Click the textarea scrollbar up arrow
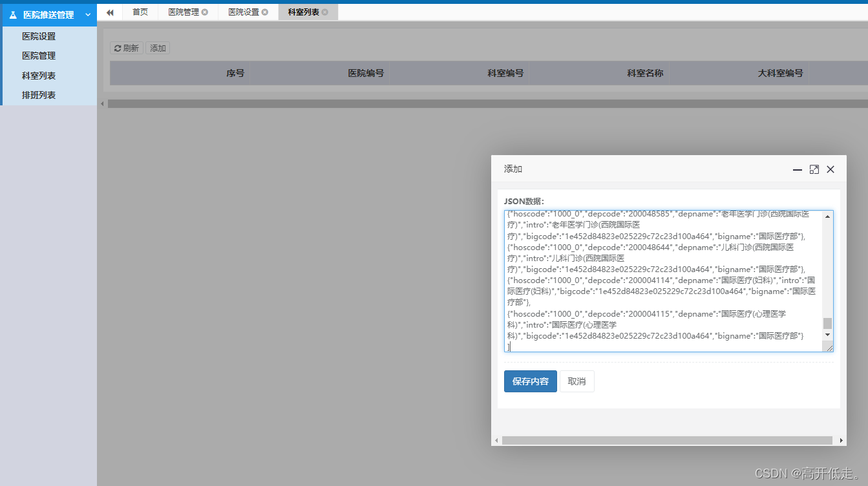This screenshot has height=486, width=868. 827,217
